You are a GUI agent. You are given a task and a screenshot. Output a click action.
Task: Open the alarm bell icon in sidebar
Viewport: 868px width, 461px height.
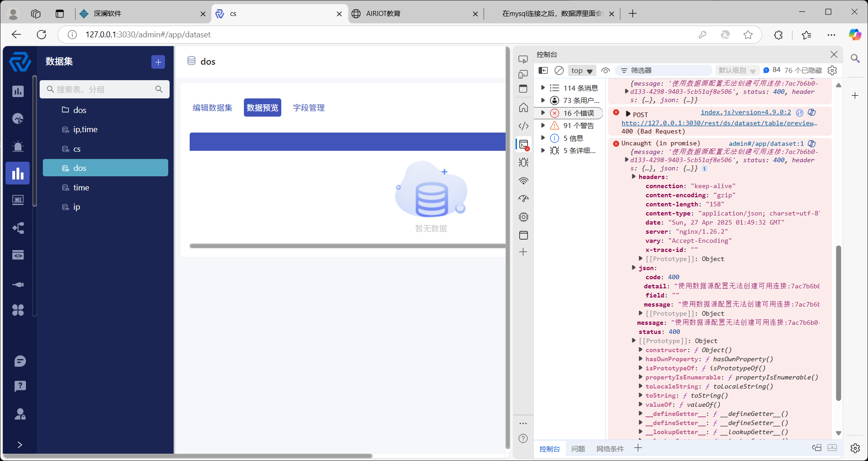(18, 146)
